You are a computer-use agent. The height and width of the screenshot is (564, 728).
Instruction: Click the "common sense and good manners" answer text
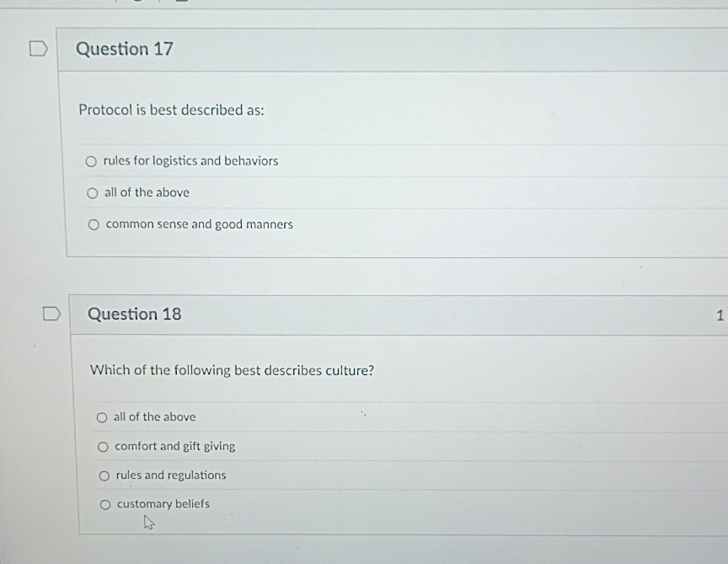coord(200,224)
